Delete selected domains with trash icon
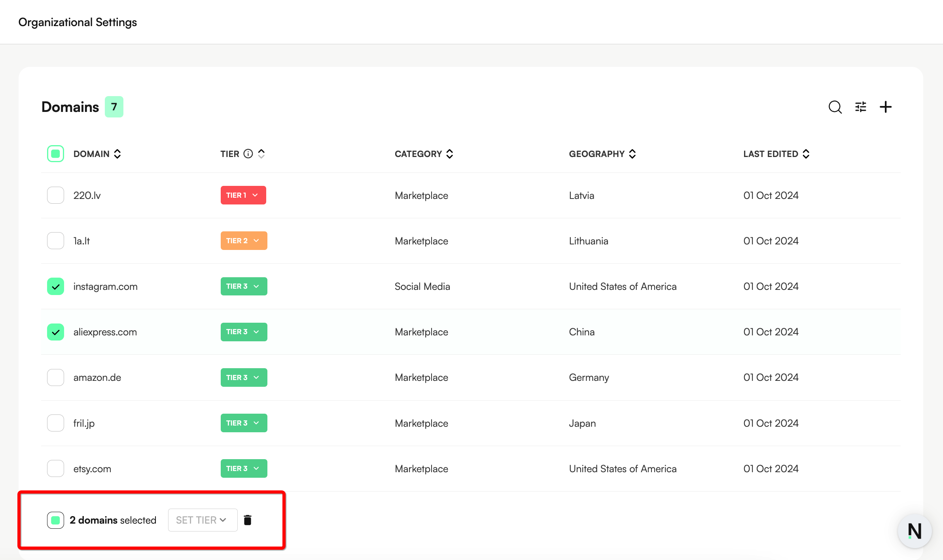The width and height of the screenshot is (943, 560). coord(248,520)
